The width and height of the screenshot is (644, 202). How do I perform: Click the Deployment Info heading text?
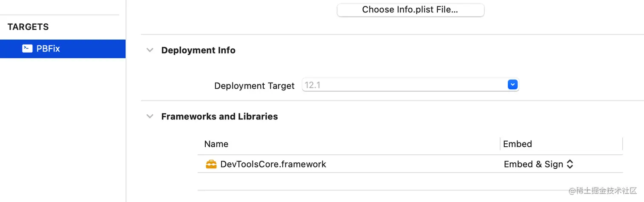[x=198, y=50]
